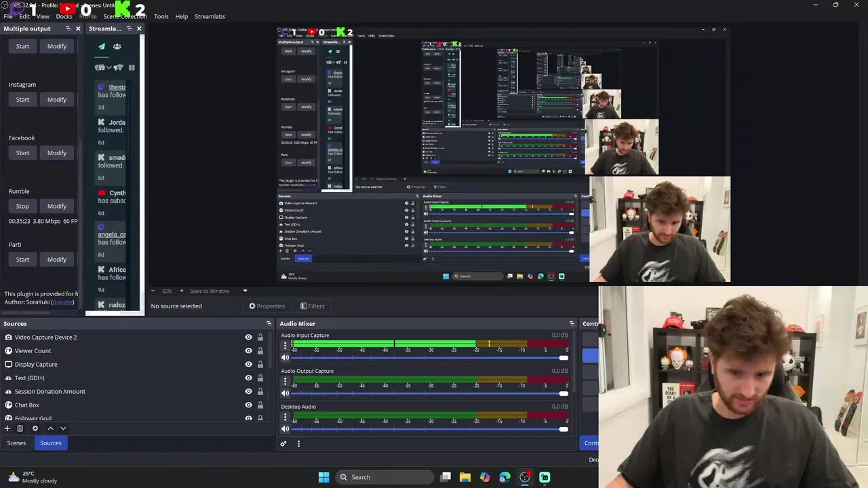
Task: Close the Streamlabs dock
Action: point(139,28)
